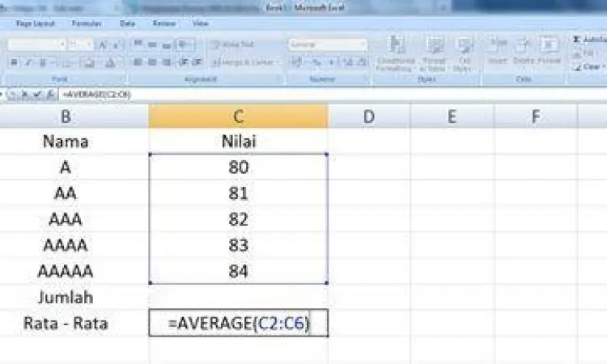Expand the Merge & Center dropdown
This screenshot has width=607, height=364.
click(276, 62)
